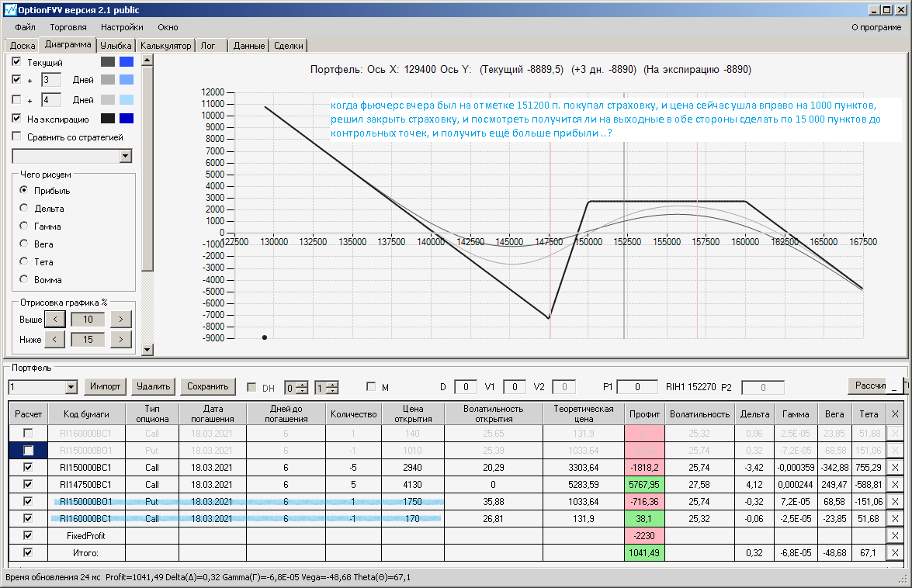Open the portfolio number dropdown
Image resolution: width=912 pixels, height=588 pixels.
coord(71,387)
